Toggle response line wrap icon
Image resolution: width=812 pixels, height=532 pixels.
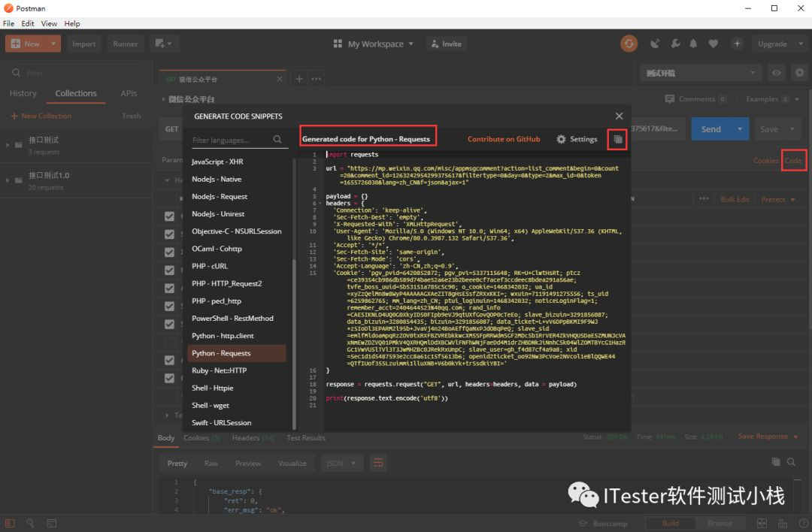click(x=378, y=463)
